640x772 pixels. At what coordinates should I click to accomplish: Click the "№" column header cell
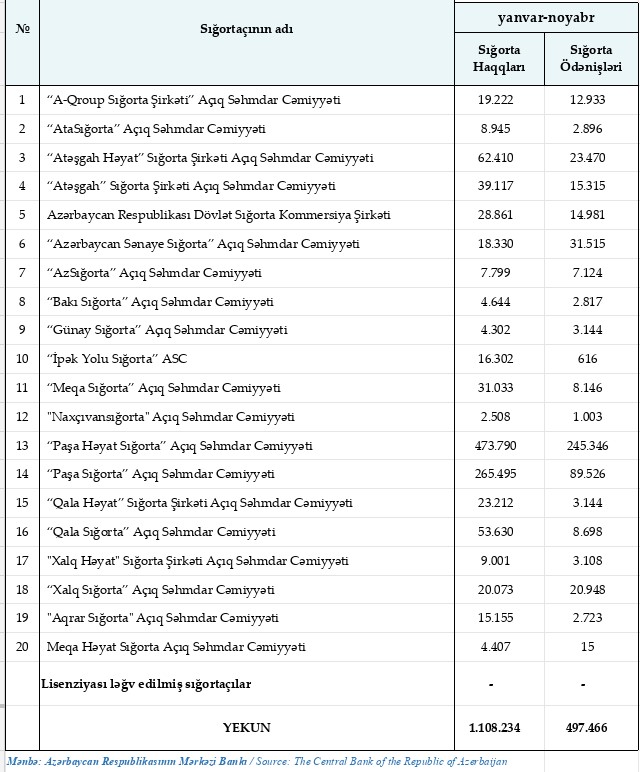[x=22, y=29]
